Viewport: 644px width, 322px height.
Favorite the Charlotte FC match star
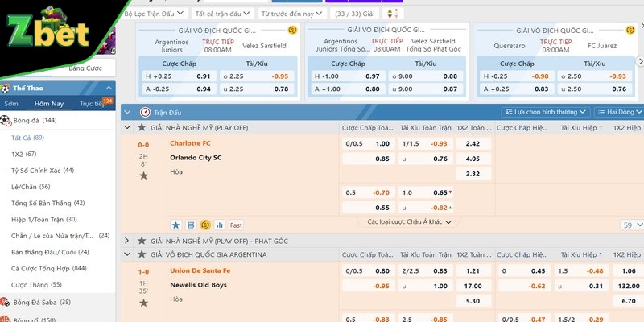pyautogui.click(x=143, y=175)
